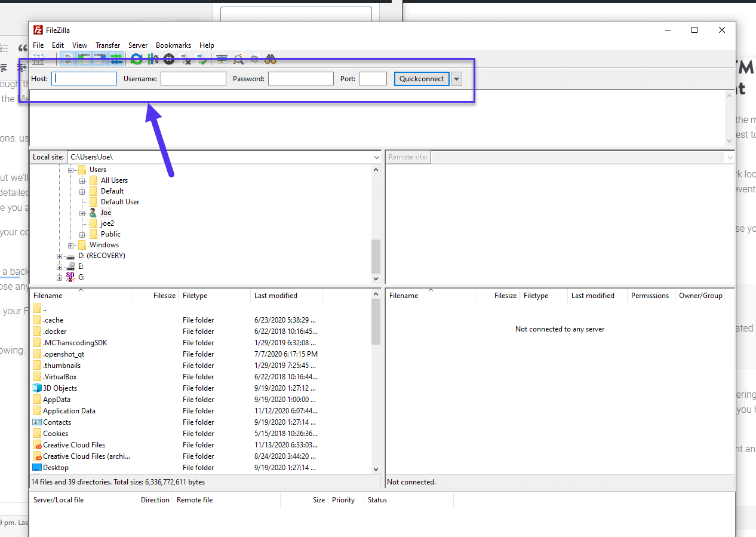Search for files on the server
756x537 pixels.
pyautogui.click(x=270, y=59)
